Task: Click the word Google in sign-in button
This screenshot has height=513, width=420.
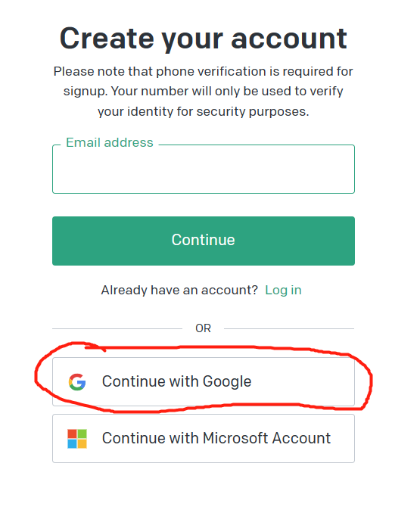Action: pos(227,382)
